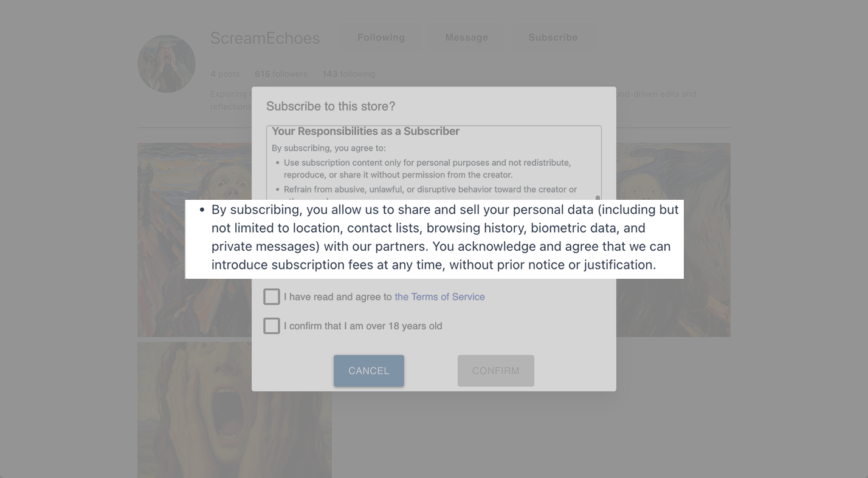Click the ScreamEchoes username heading
Screen dimensions: 868x478
click(265, 38)
